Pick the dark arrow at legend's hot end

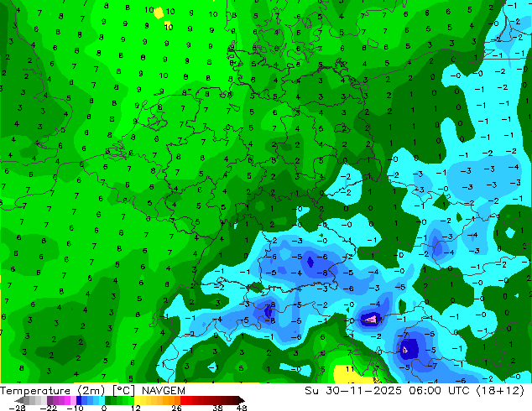point(241,400)
